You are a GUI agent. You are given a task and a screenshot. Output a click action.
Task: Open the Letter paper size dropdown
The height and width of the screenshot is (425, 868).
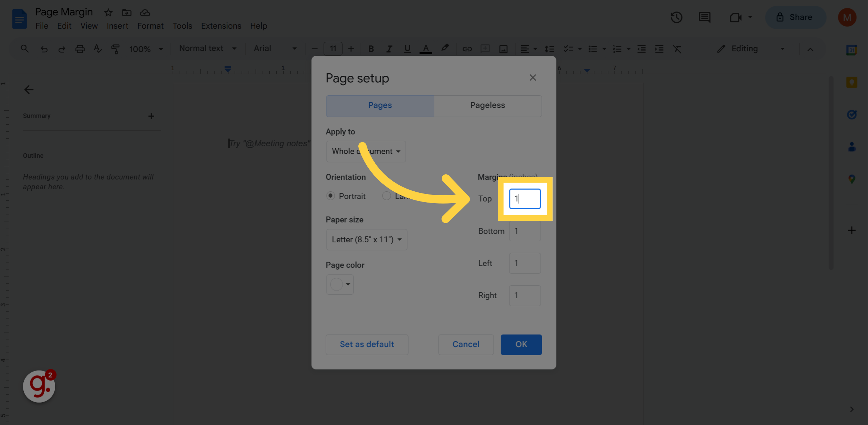pos(366,240)
